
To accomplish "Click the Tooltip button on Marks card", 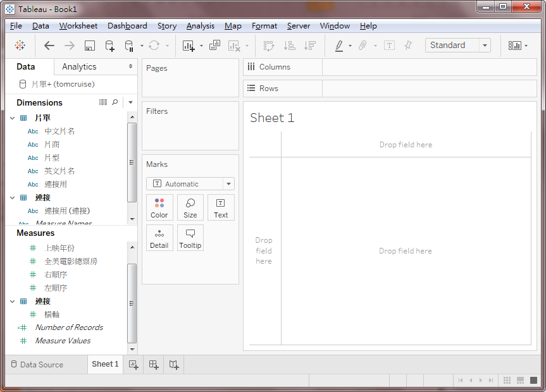I will click(x=190, y=238).
